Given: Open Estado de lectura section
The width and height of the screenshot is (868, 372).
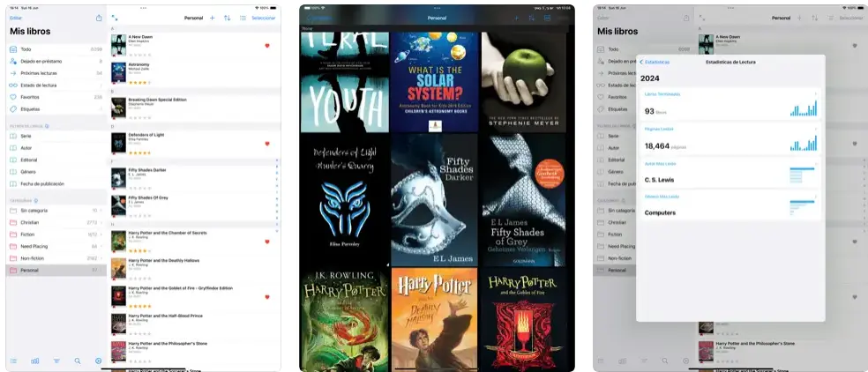Looking at the screenshot, I should click(56, 86).
